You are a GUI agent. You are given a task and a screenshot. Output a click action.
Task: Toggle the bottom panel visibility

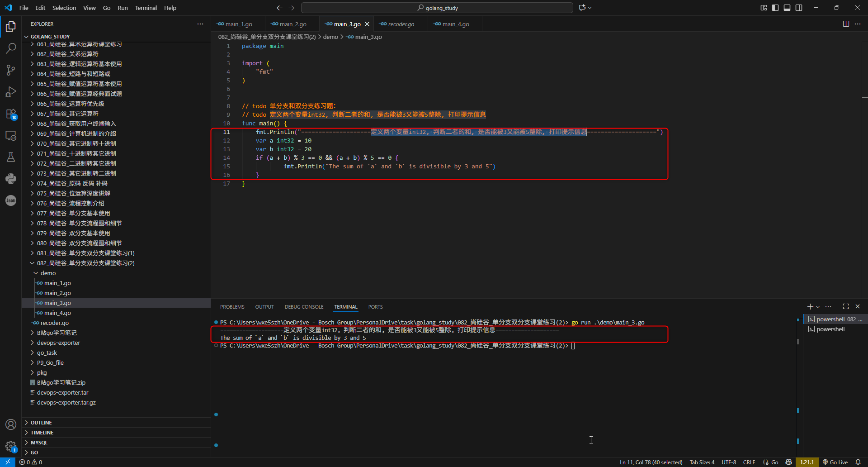point(787,8)
